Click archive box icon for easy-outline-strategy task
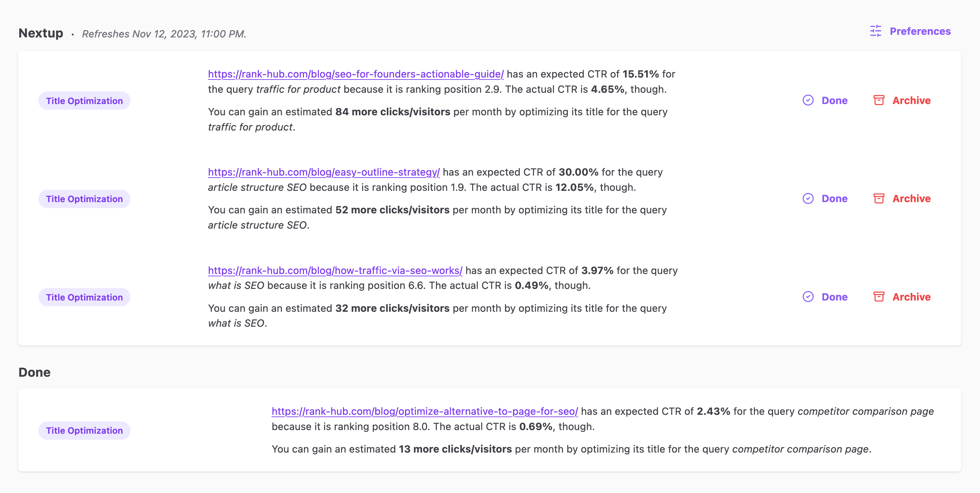980x493 pixels. (879, 198)
